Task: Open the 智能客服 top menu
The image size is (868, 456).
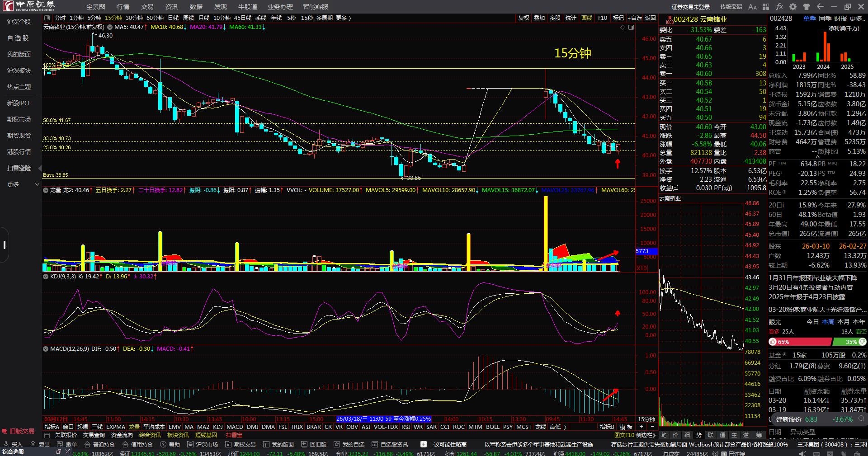Action: pos(316,7)
